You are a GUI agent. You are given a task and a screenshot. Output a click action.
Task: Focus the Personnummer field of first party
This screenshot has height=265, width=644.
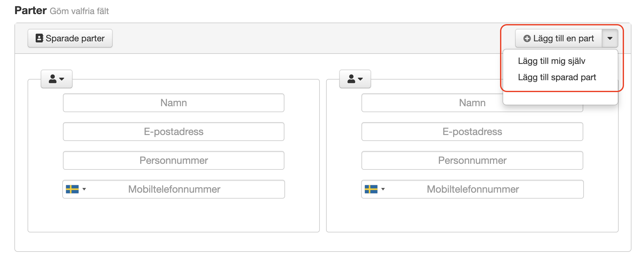(x=174, y=160)
